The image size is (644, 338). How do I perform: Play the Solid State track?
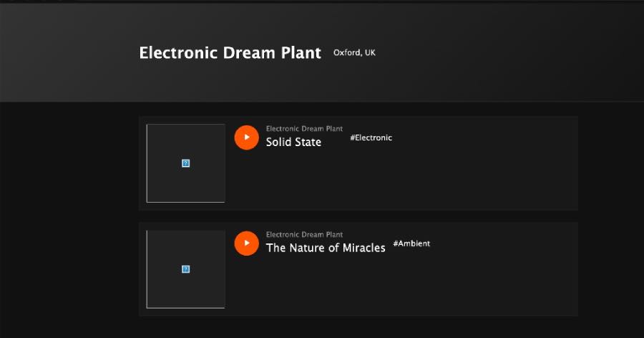pyautogui.click(x=246, y=137)
